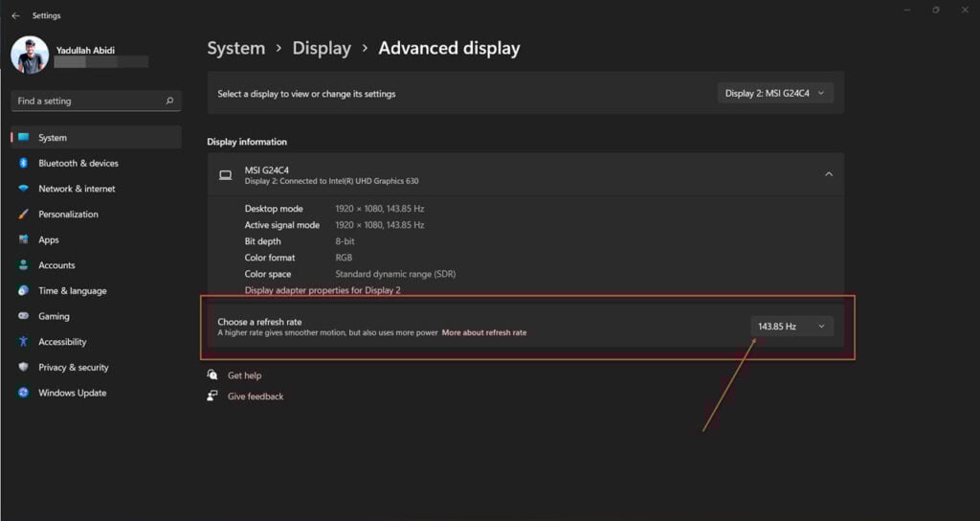Viewport: 980px width, 521px height.
Task: Click the RGB color format value
Action: pos(344,257)
